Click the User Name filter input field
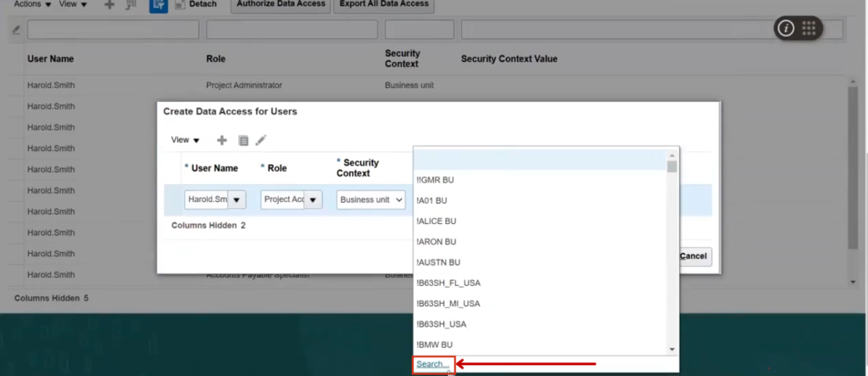 click(113, 30)
